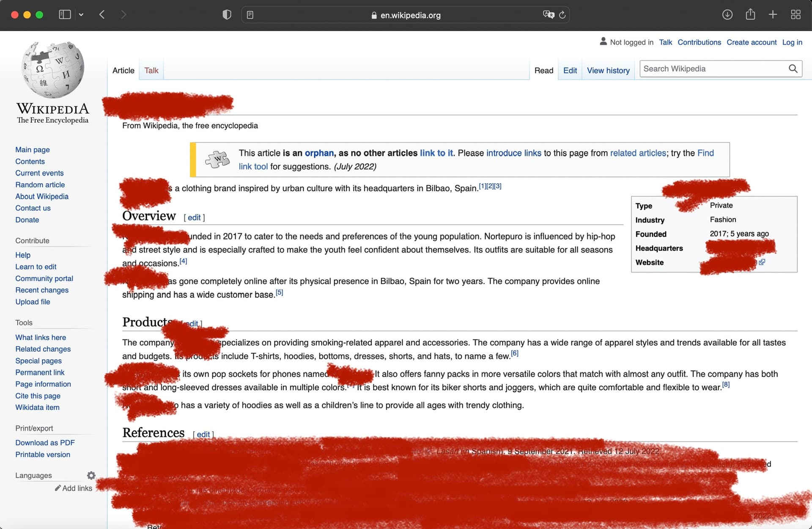Open the Safari downloads icon
This screenshot has width=812, height=529.
click(727, 15)
